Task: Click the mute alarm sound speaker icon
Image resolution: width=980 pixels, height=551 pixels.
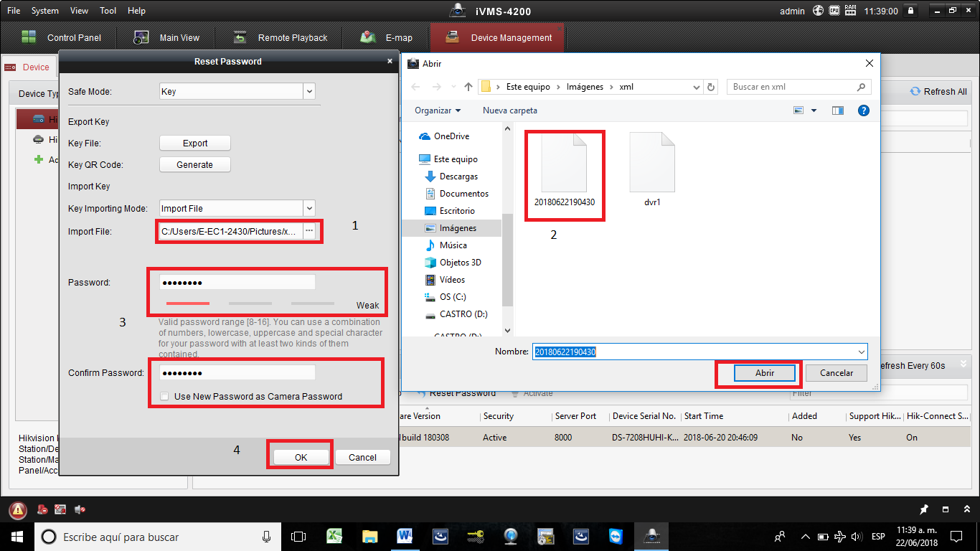Action: [x=80, y=510]
